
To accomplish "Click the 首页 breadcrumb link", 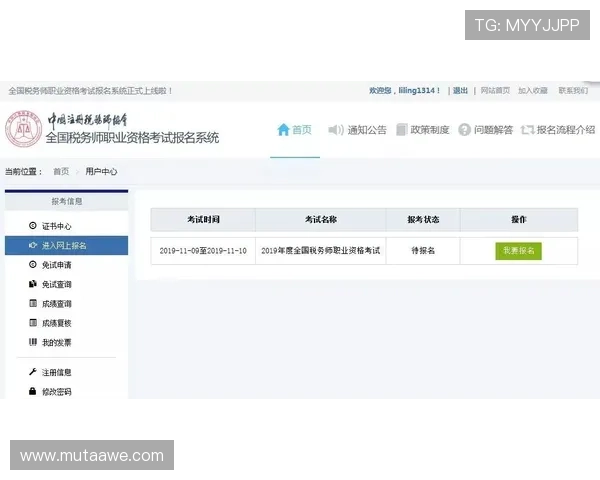I will click(61, 171).
